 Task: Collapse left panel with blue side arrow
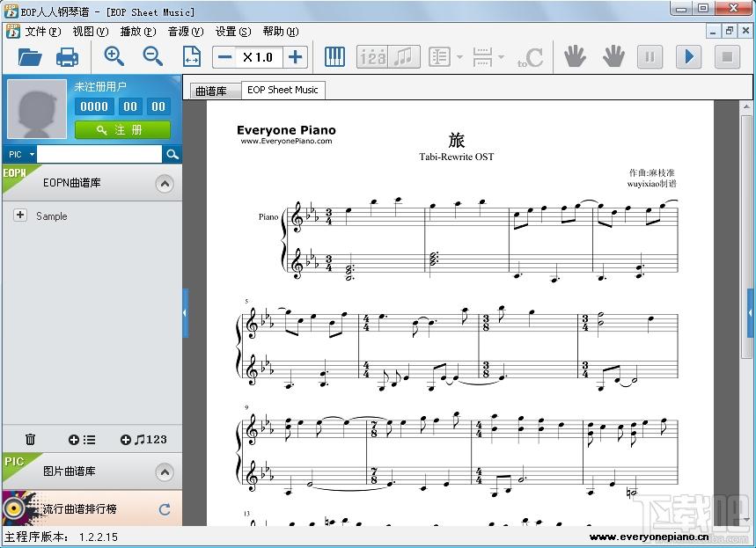click(185, 313)
